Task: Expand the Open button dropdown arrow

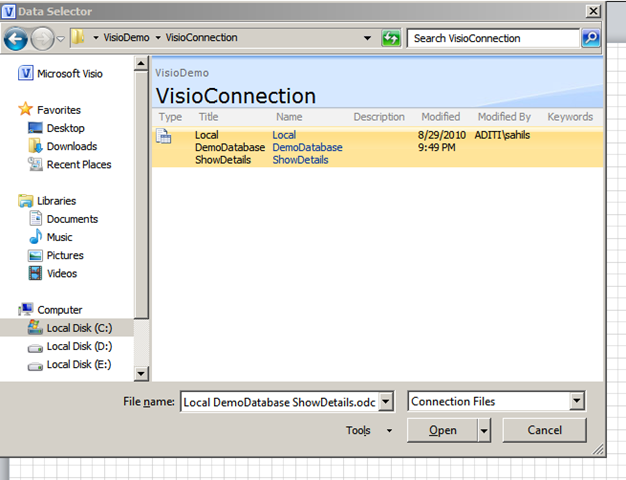Action: click(484, 430)
